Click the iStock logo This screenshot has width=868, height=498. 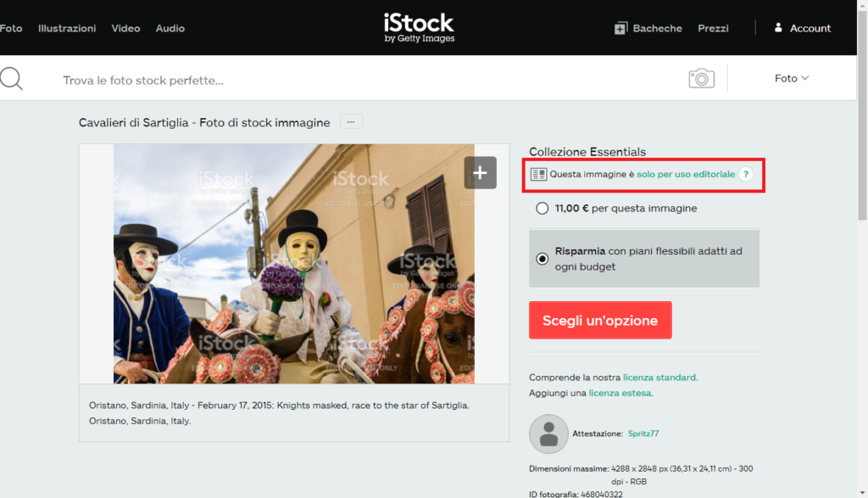point(419,27)
